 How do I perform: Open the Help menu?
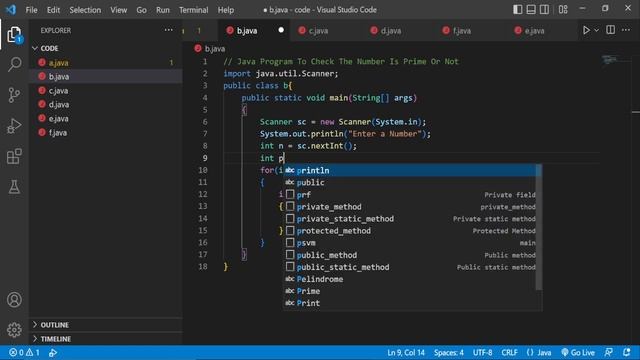coord(226,10)
